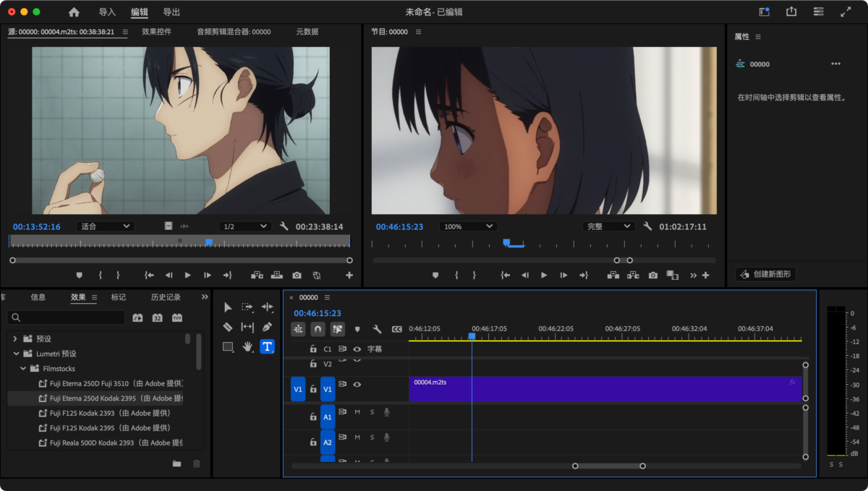Collapse the Lumetri 预设 folder
Viewport: 868px width, 491px height.
pyautogui.click(x=16, y=354)
